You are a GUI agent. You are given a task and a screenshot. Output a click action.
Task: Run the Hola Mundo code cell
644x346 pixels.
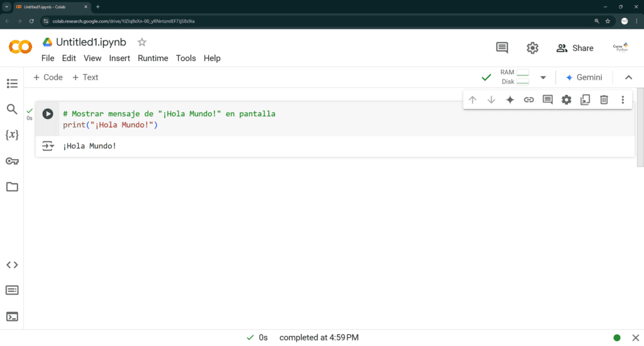pyautogui.click(x=48, y=114)
